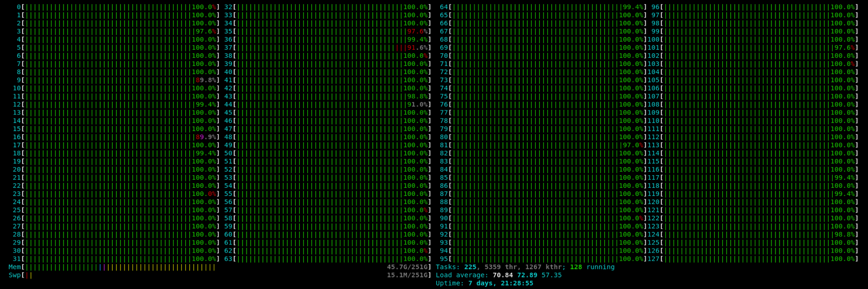The image size is (868, 289).
Task: Click the CPU 124 meter at 98.8%
Action: click(759, 235)
